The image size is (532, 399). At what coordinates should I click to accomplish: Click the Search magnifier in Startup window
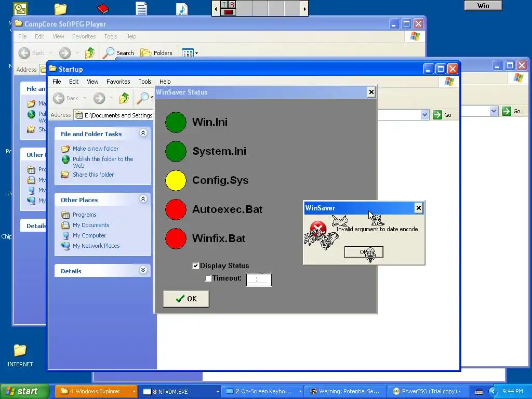tap(142, 98)
